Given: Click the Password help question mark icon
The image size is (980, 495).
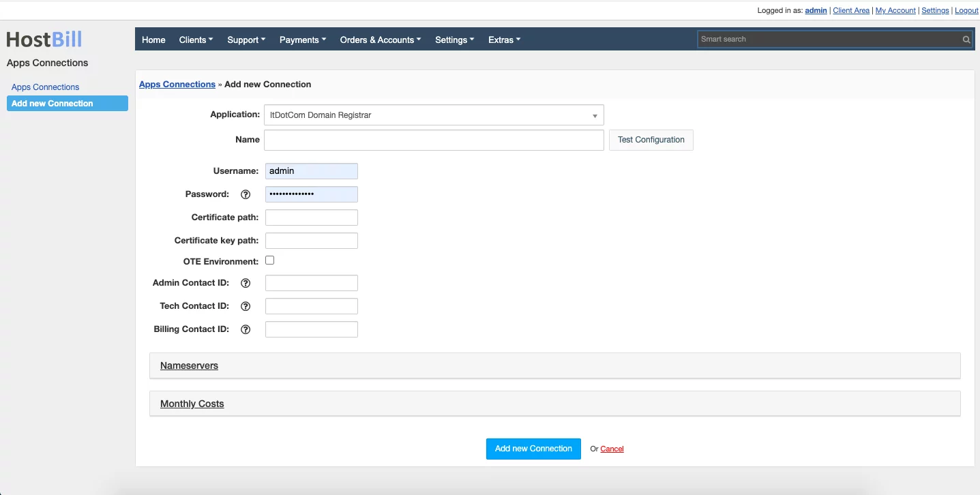Looking at the screenshot, I should 246,194.
